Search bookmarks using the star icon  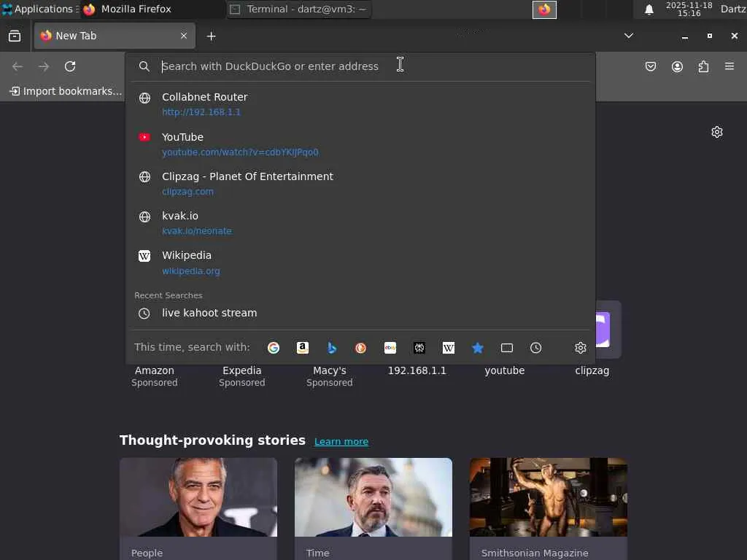477,348
